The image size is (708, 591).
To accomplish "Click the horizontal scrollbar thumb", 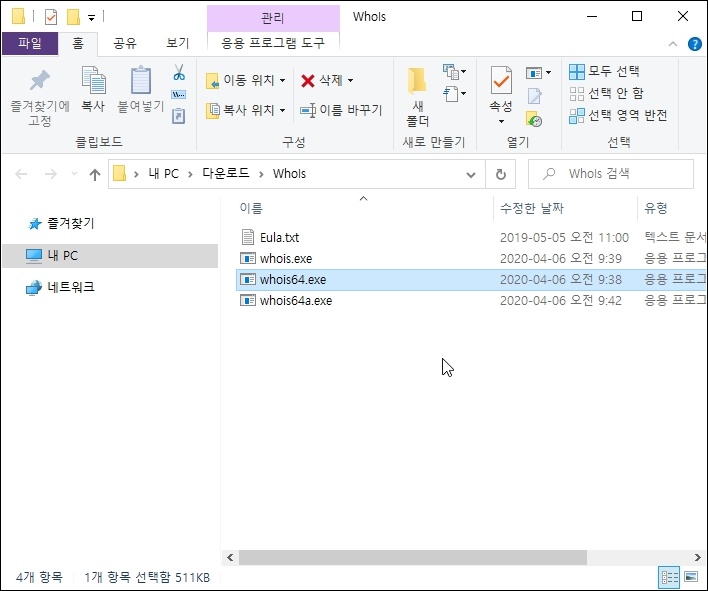I will pyautogui.click(x=413, y=558).
